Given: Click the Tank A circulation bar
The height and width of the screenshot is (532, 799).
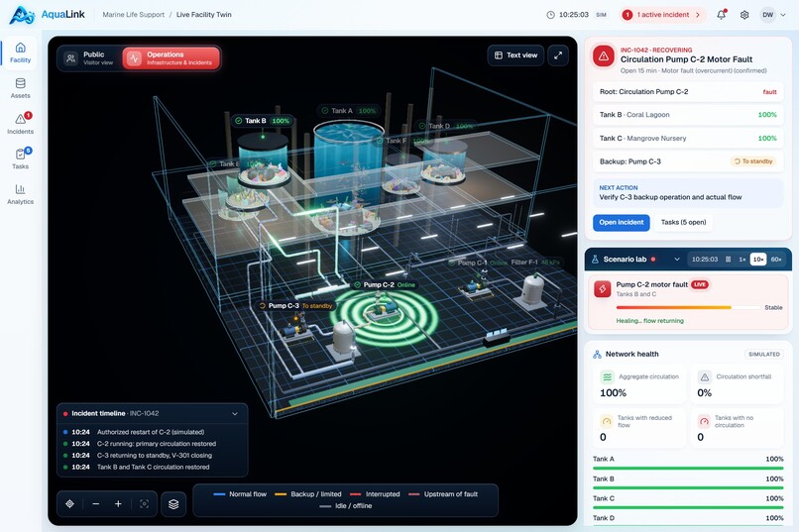Looking at the screenshot, I should tap(688, 468).
